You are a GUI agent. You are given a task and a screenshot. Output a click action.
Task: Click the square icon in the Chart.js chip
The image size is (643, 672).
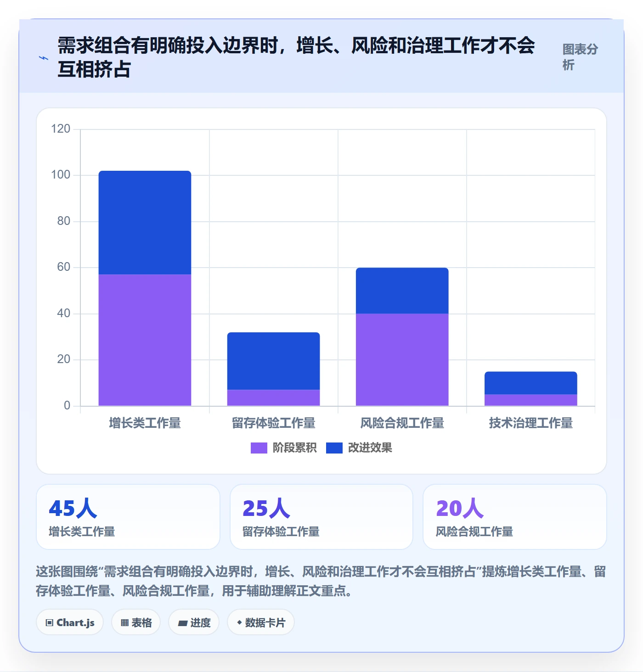point(50,623)
